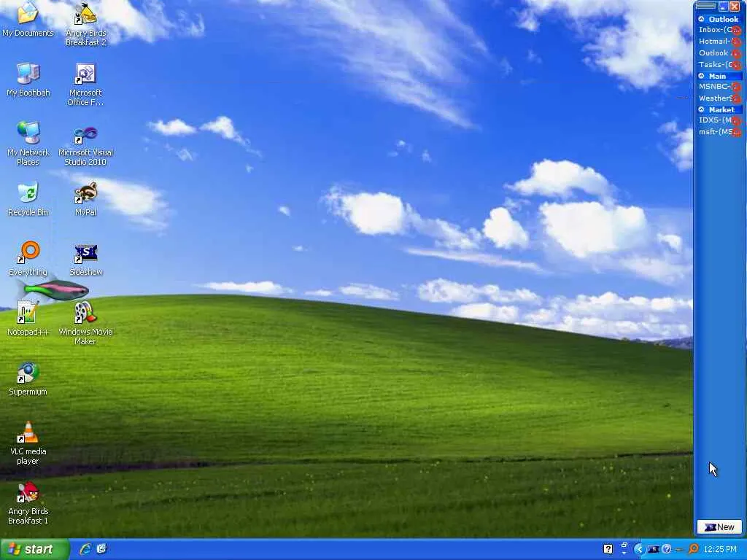Open the MSNBC ticket in the Sideshow bar
747x560 pixels.
click(714, 86)
